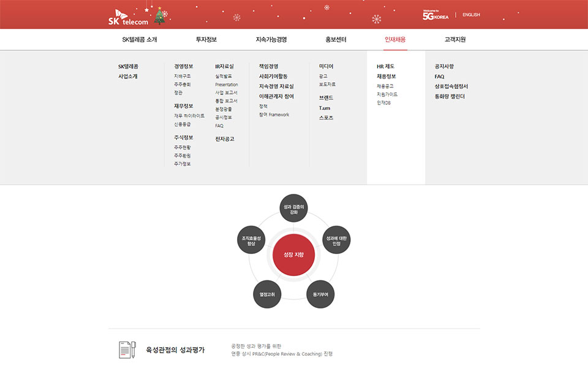Open the 지속가능경영 main menu
588x368 pixels.
point(271,39)
